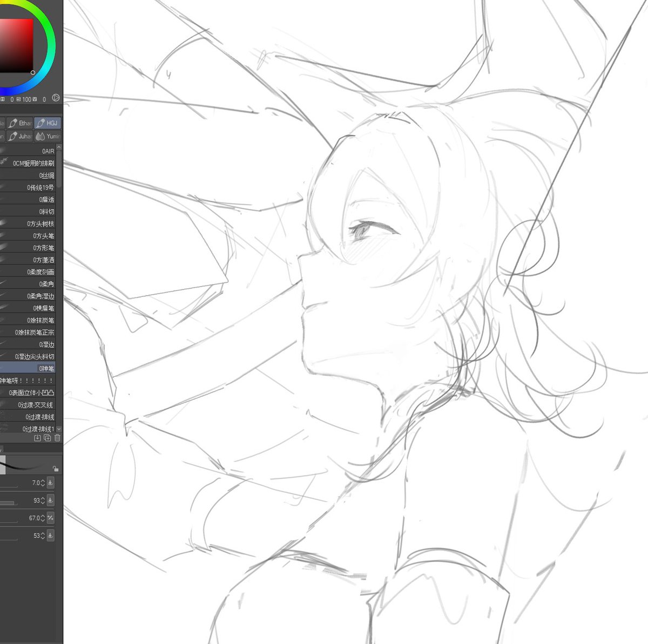Click the scroll-up arrow of brush list

pyautogui.click(x=59, y=147)
